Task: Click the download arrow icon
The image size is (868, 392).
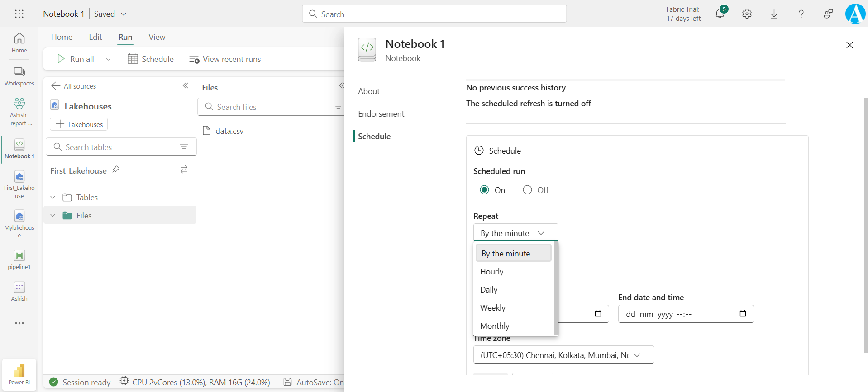Action: click(774, 14)
